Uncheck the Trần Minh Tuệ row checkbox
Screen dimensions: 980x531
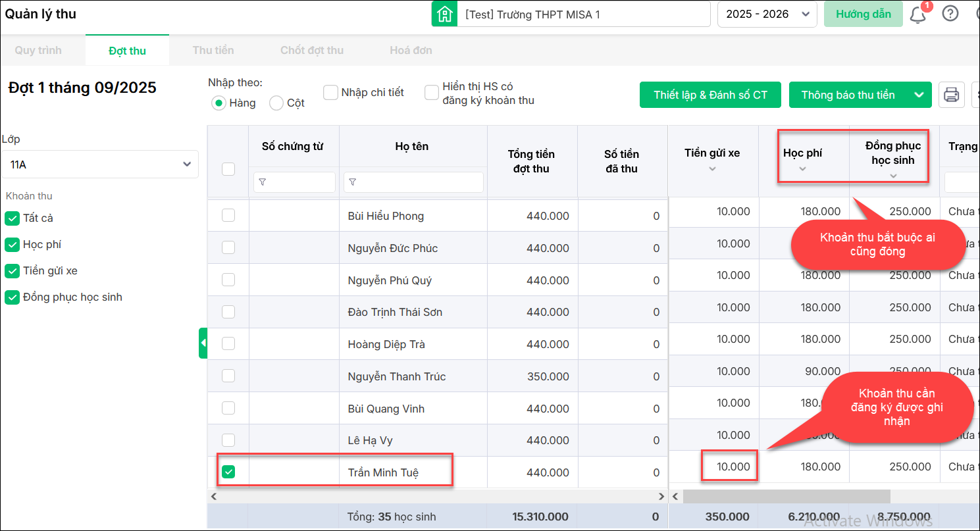(228, 472)
